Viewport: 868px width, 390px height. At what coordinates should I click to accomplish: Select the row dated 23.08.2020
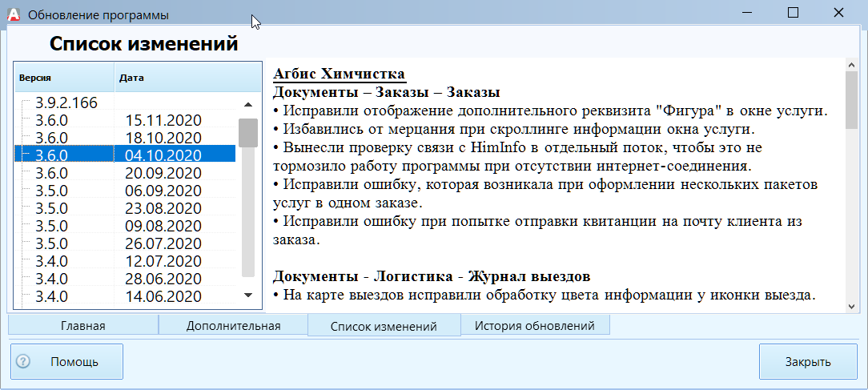pyautogui.click(x=125, y=208)
